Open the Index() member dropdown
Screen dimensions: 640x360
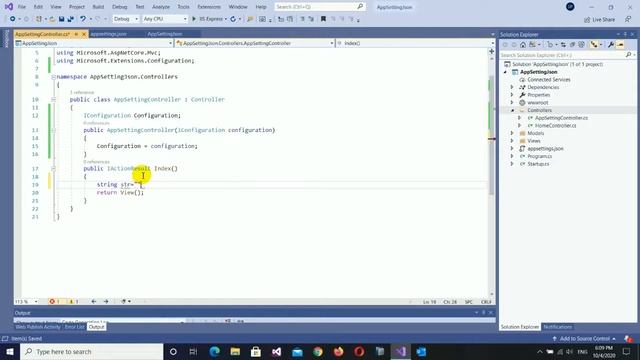tap(416, 43)
